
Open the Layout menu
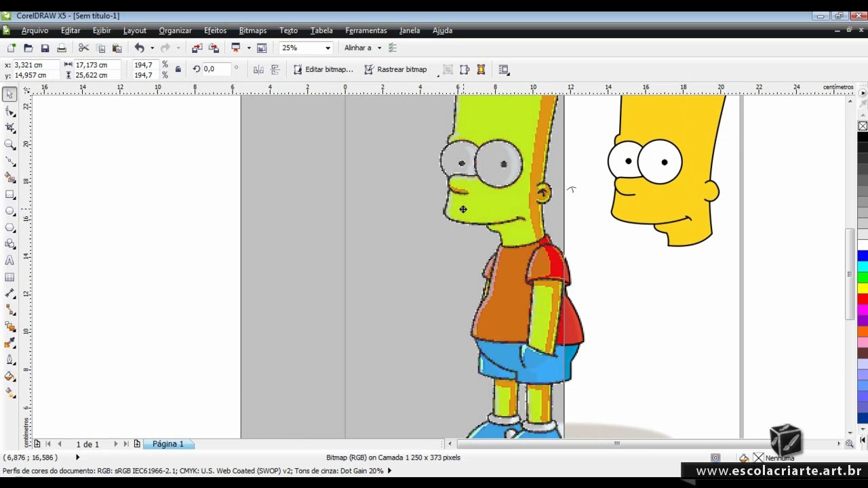point(134,30)
